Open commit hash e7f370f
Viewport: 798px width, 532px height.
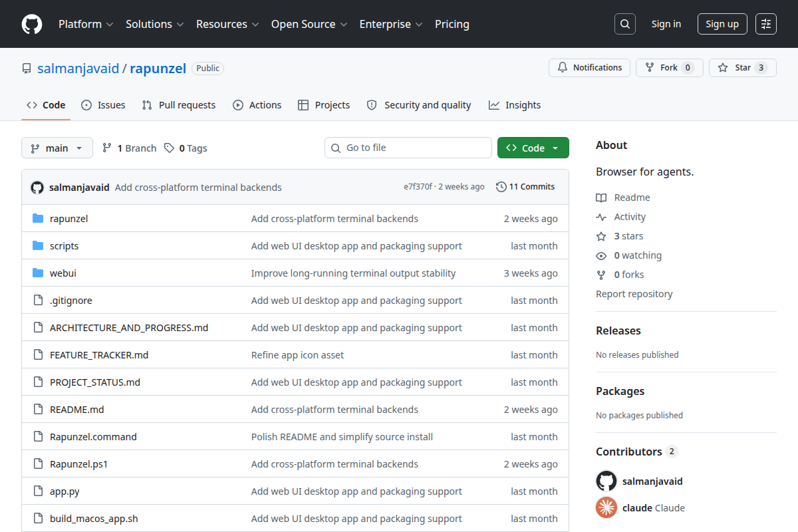[x=418, y=187]
